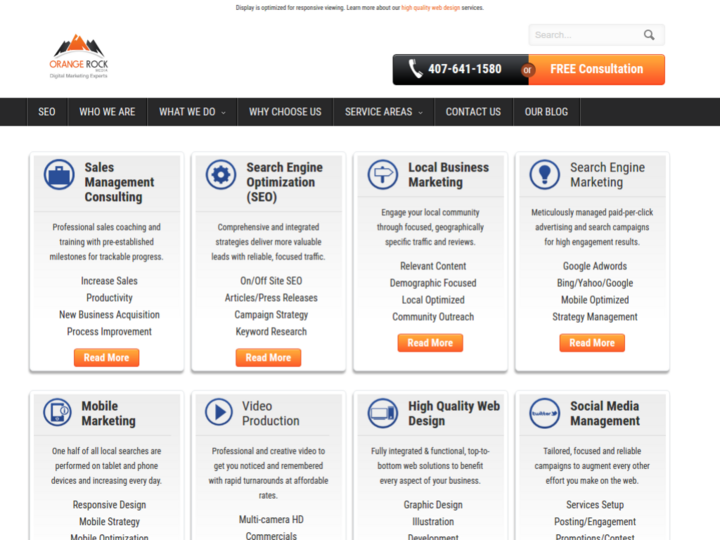Click the Mobile Marketing devices icon
The height and width of the screenshot is (540, 720).
click(59, 412)
